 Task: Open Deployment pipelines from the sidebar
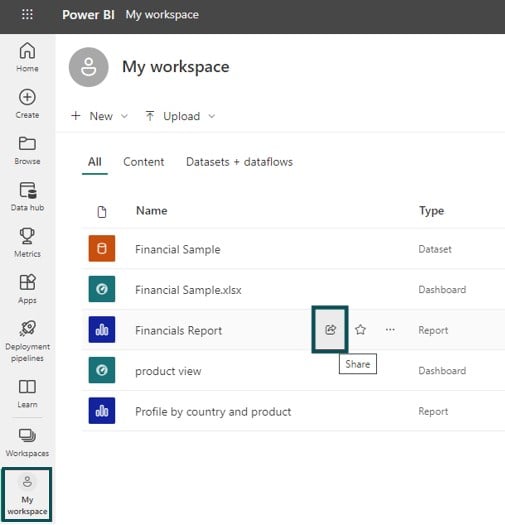(x=27, y=341)
